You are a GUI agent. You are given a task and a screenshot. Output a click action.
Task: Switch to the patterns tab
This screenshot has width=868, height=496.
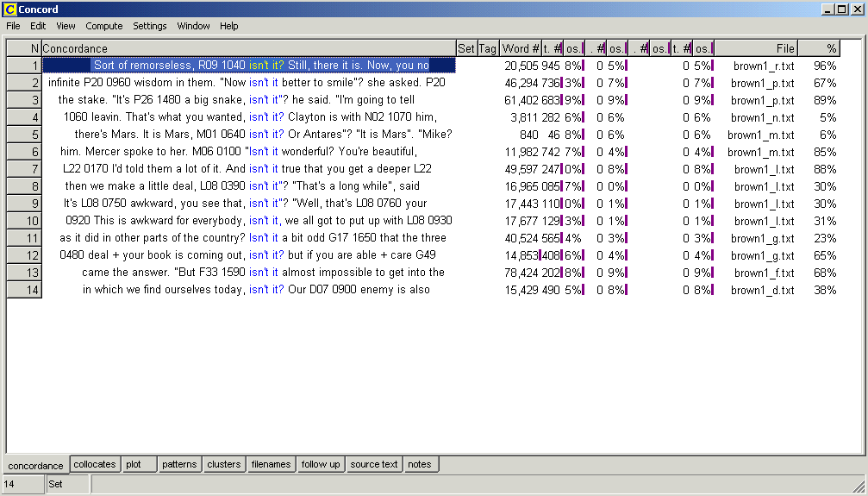pyautogui.click(x=179, y=464)
